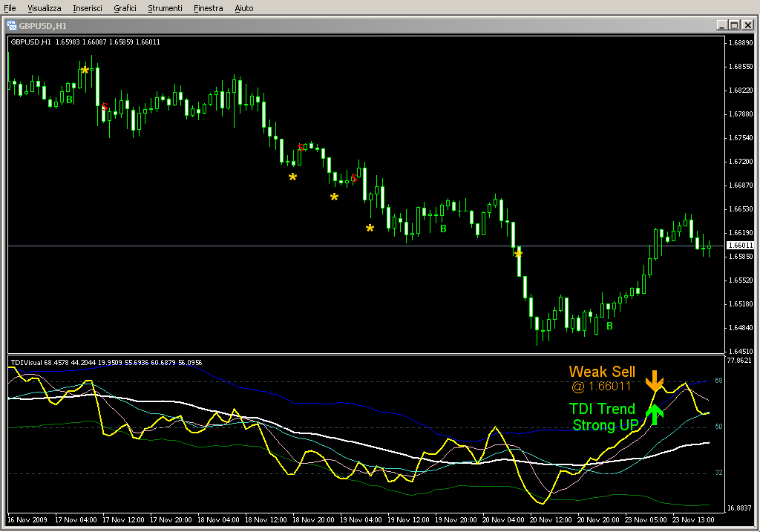Open the Grafici menu
Viewport: 760px width, 532px height.
point(125,8)
